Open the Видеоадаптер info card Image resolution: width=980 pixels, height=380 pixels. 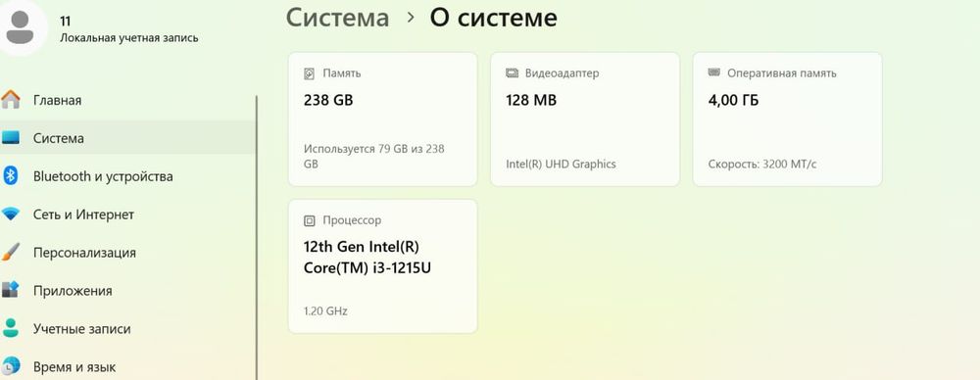[x=585, y=119]
